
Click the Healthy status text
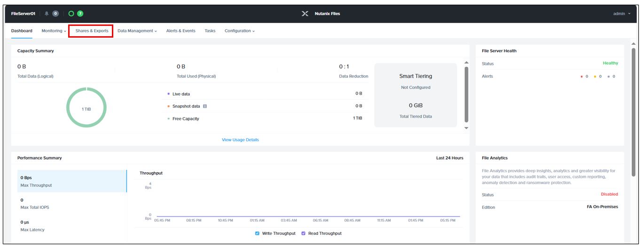(x=611, y=63)
